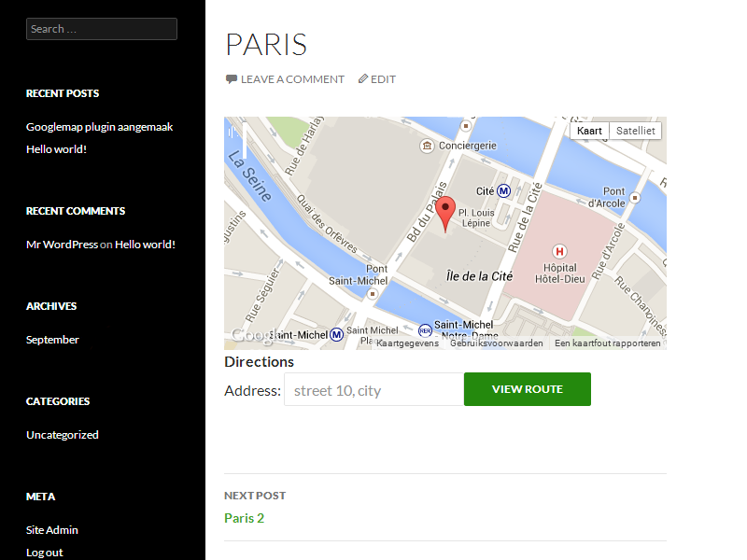Open Hello world! in Recent Comments
Viewport: 747px width, 560px height.
coord(145,245)
